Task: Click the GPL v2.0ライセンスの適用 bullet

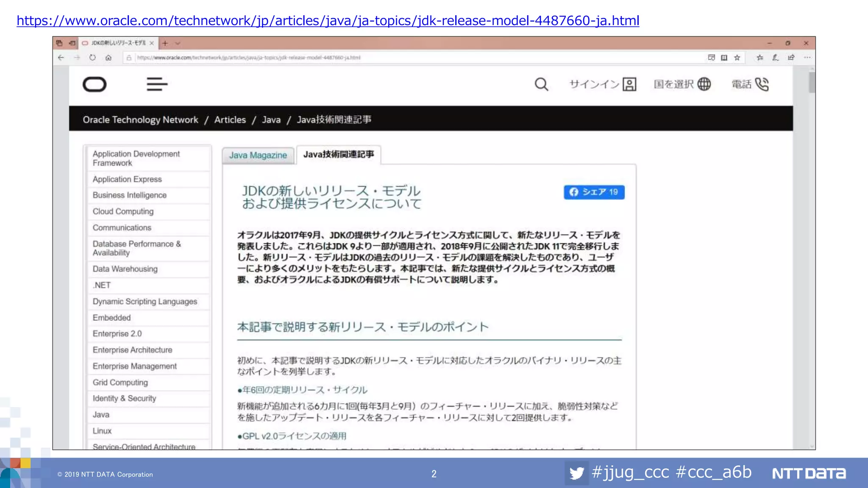Action: point(292,436)
